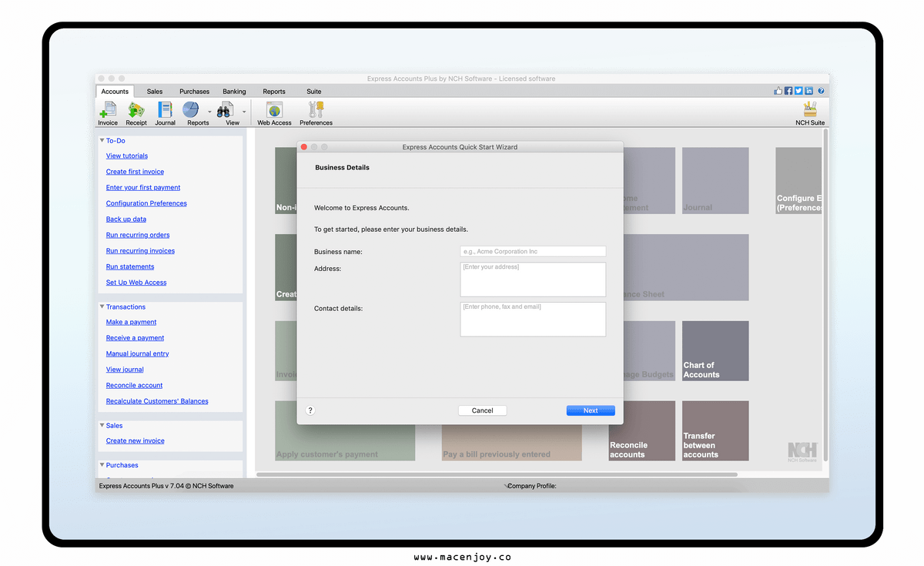Click the Back up data link
Image resolution: width=924 pixels, height=566 pixels.
126,219
